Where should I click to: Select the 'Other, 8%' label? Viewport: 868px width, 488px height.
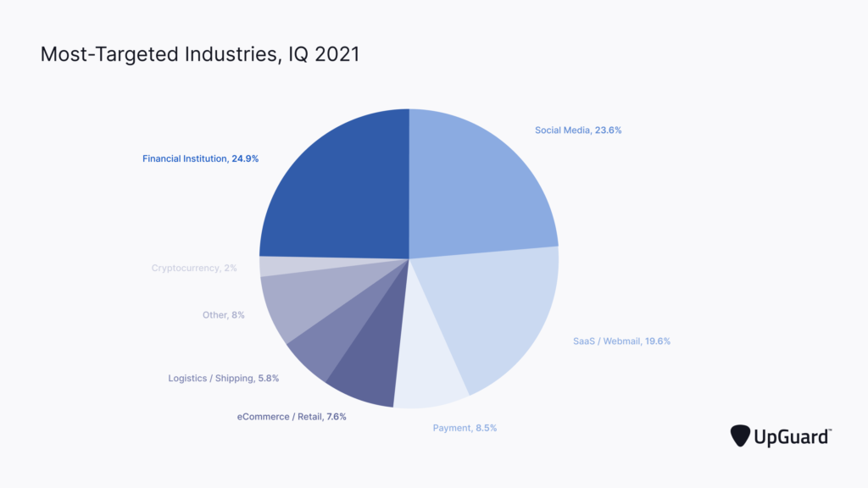coord(224,314)
